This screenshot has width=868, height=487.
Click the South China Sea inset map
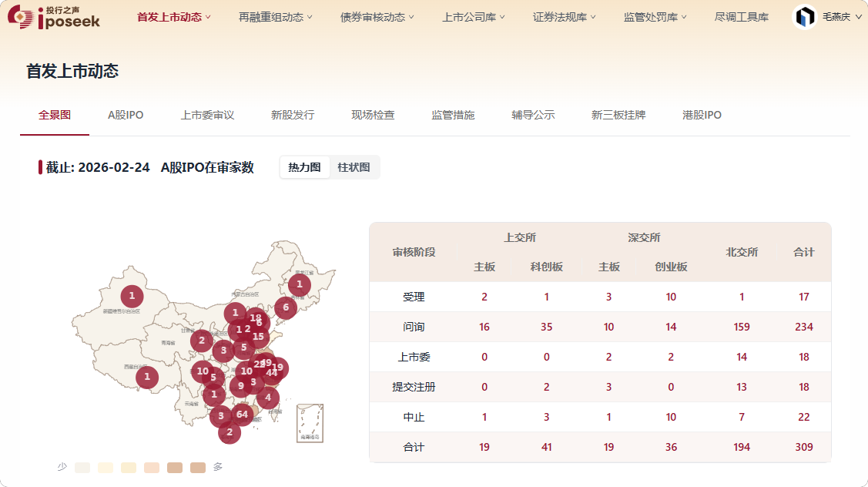tap(310, 422)
